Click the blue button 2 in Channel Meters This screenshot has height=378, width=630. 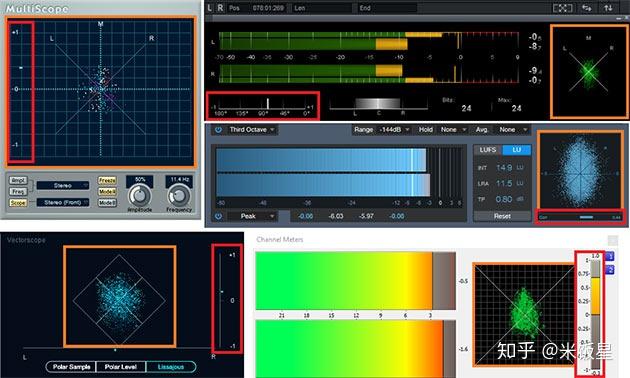click(610, 270)
